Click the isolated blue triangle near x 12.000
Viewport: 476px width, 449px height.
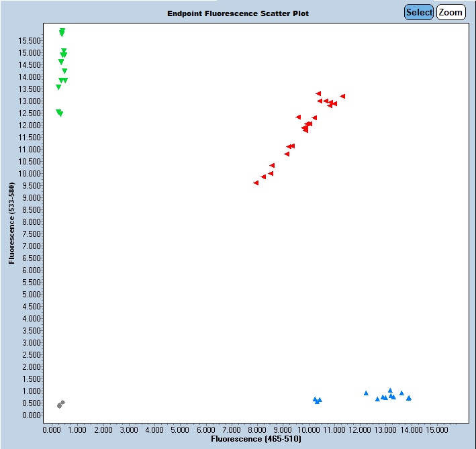(x=366, y=393)
